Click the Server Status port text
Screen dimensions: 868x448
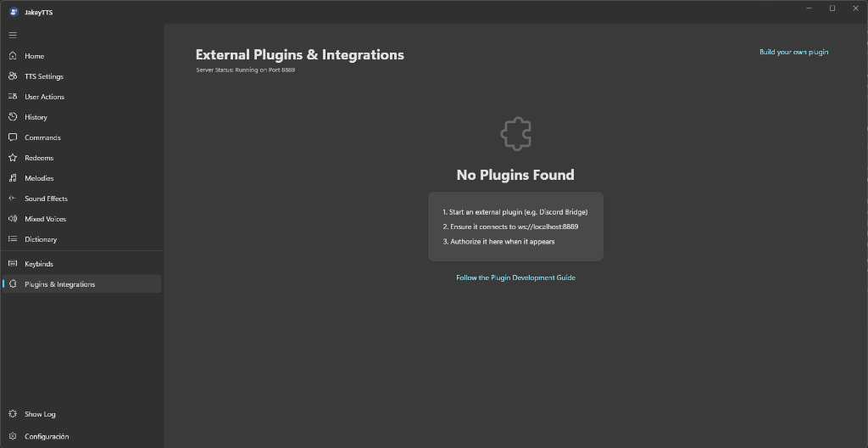coord(245,70)
